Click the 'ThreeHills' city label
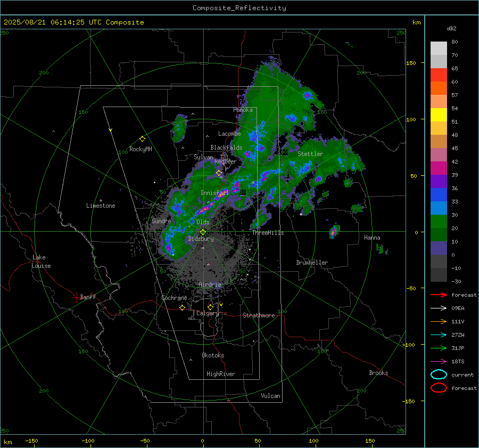Image resolution: width=479 pixels, height=448 pixels. (x=268, y=233)
